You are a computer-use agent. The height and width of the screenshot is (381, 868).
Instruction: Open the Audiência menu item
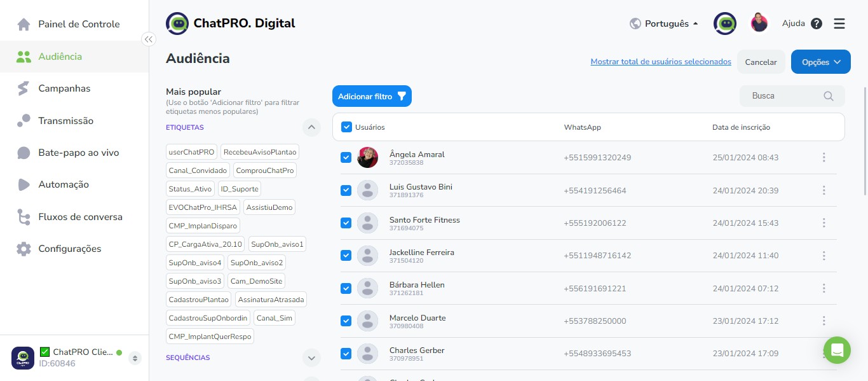74,57
